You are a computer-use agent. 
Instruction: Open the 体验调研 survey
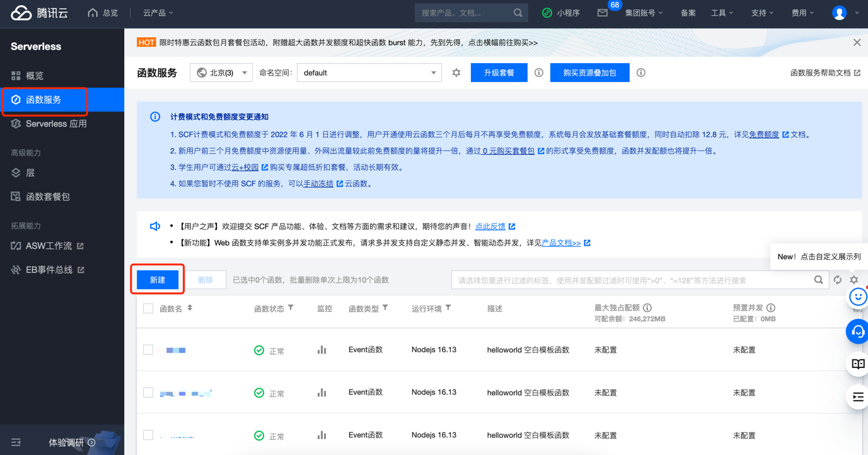pos(72,442)
